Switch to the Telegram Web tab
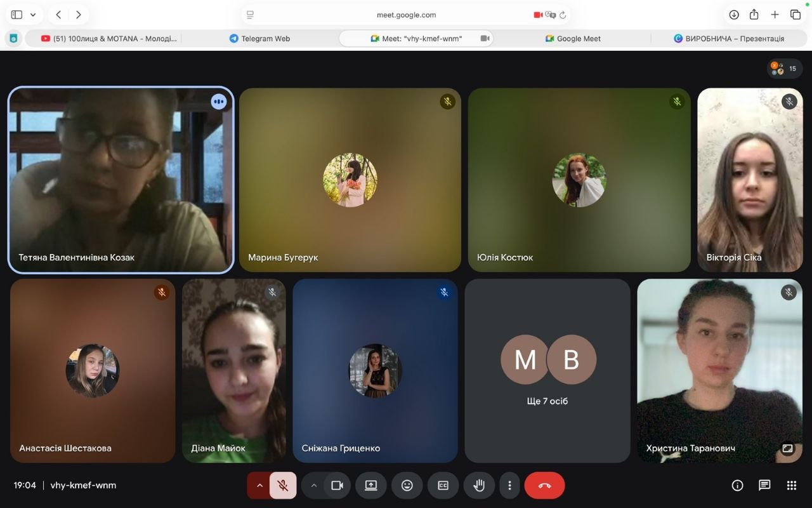Viewport: 812px width, 508px height. [x=259, y=39]
